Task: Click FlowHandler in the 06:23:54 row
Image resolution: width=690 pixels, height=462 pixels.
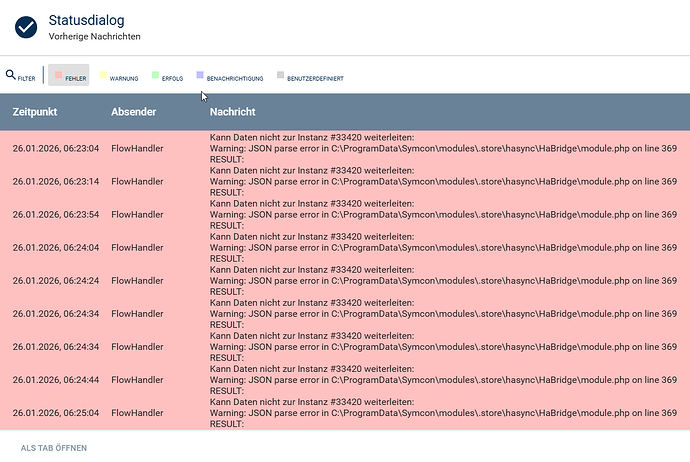Action: coord(137,215)
